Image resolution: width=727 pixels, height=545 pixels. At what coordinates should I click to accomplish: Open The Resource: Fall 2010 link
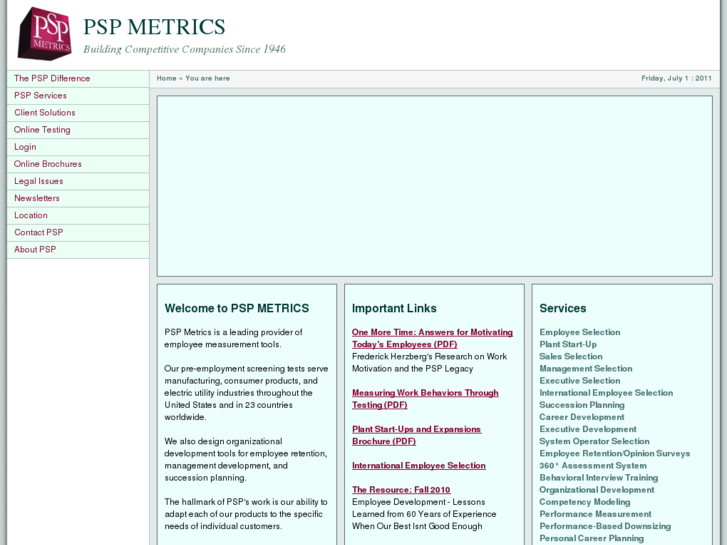coord(401,490)
